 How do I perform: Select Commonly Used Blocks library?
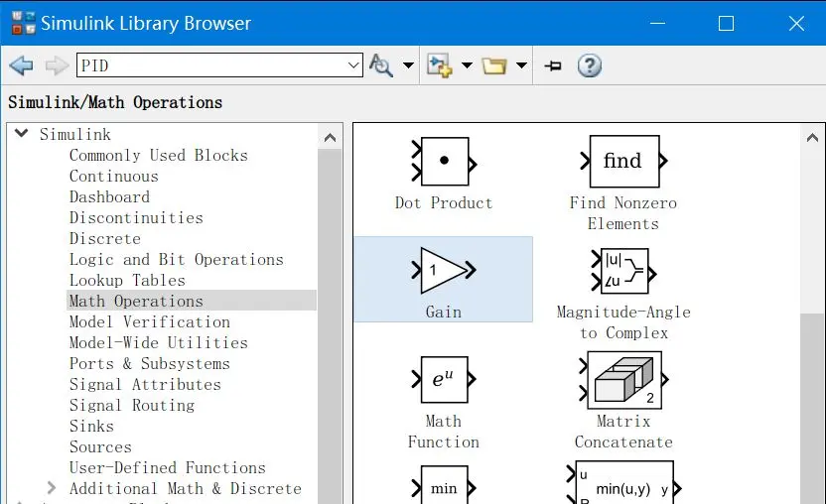click(159, 156)
